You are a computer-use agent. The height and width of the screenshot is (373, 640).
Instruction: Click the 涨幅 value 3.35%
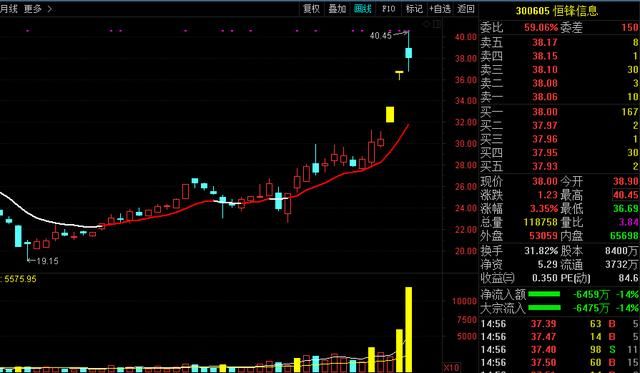(544, 209)
